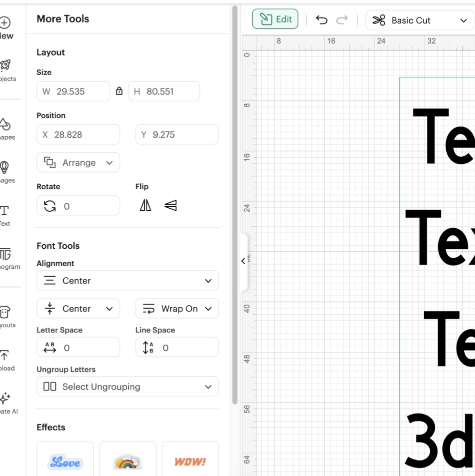
Task: Open the Wrap On dropdown
Action: coord(177,308)
